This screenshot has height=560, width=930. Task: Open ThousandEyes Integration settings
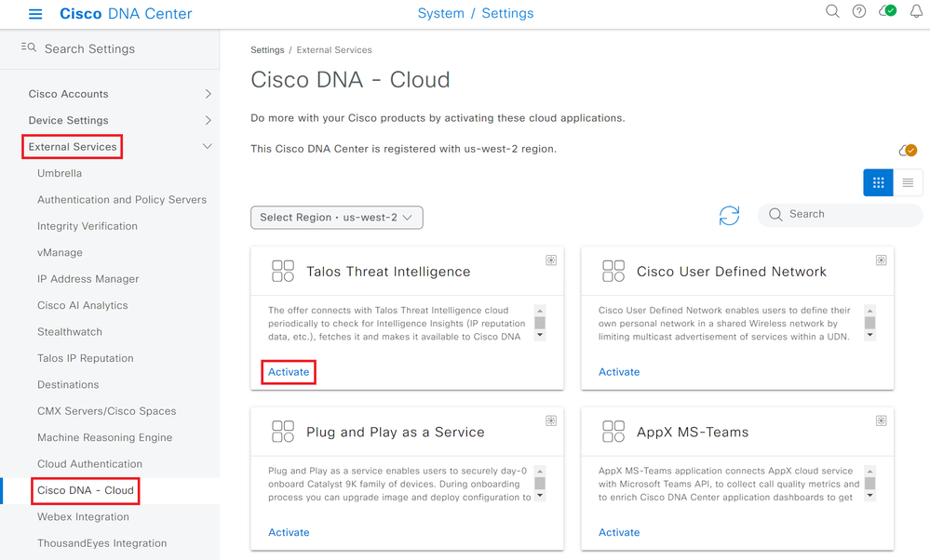pos(102,543)
